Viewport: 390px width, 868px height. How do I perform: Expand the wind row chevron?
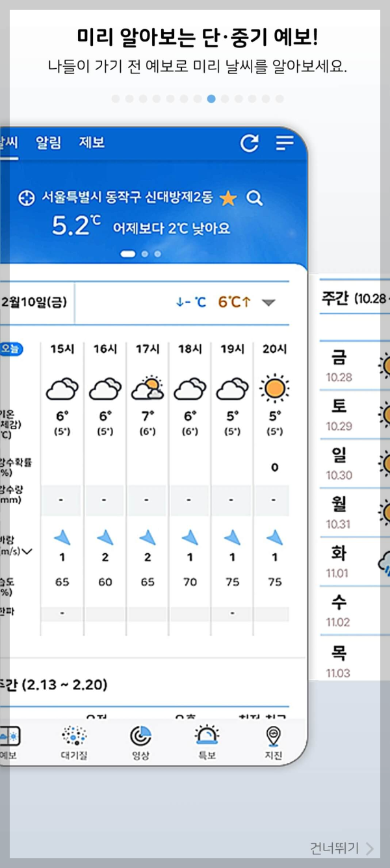pyautogui.click(x=27, y=552)
